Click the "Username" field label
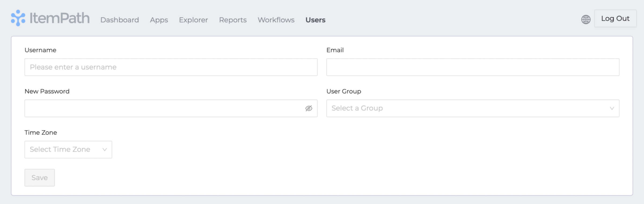The height and width of the screenshot is (204, 644). point(41,50)
